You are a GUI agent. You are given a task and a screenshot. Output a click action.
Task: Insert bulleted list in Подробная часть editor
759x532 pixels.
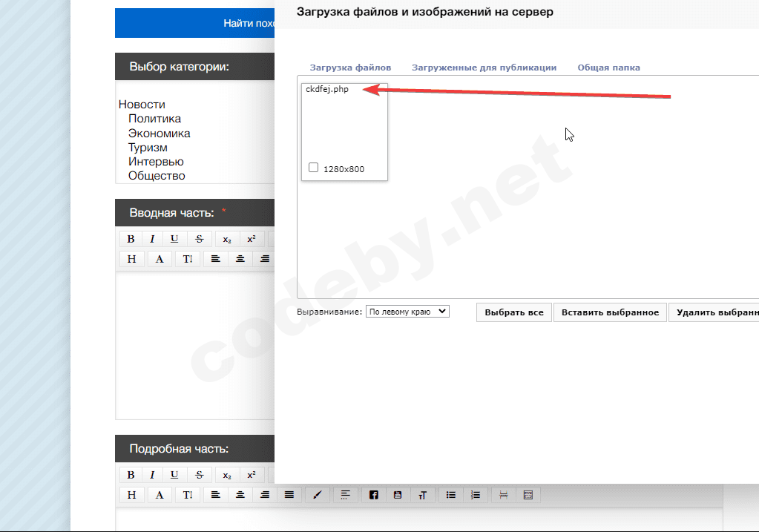click(450, 495)
